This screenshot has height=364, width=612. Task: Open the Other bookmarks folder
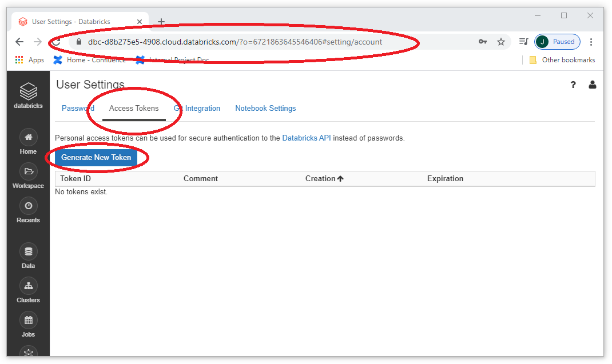click(562, 60)
